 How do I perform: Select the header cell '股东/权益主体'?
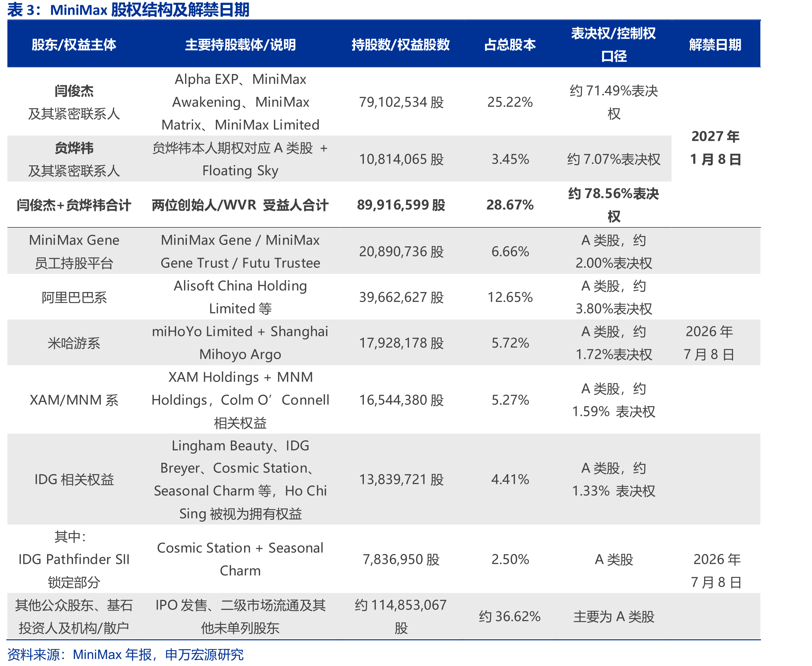(74, 45)
